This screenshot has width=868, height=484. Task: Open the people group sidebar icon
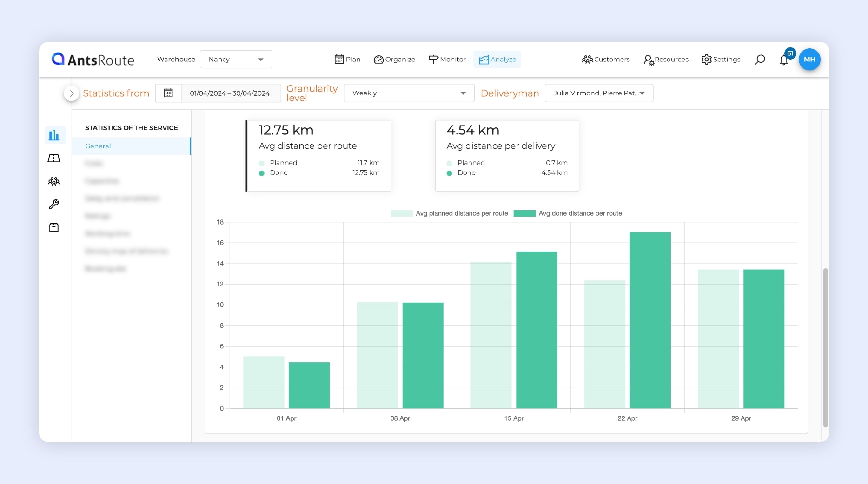[x=54, y=181]
